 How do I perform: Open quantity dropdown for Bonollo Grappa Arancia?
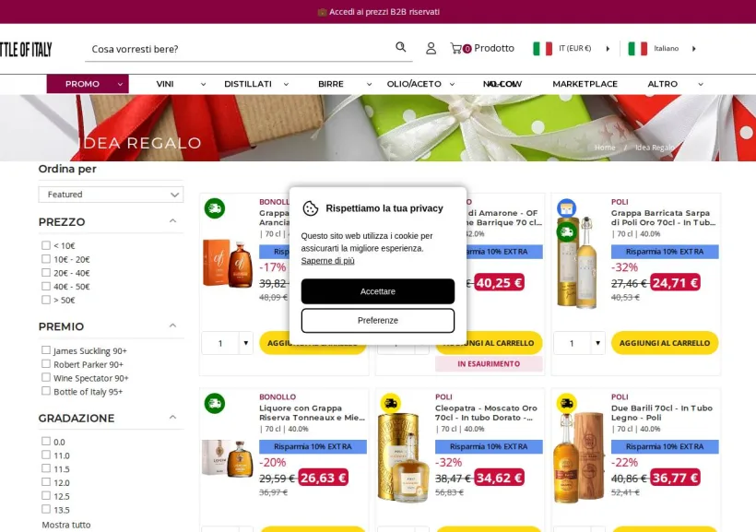point(245,343)
